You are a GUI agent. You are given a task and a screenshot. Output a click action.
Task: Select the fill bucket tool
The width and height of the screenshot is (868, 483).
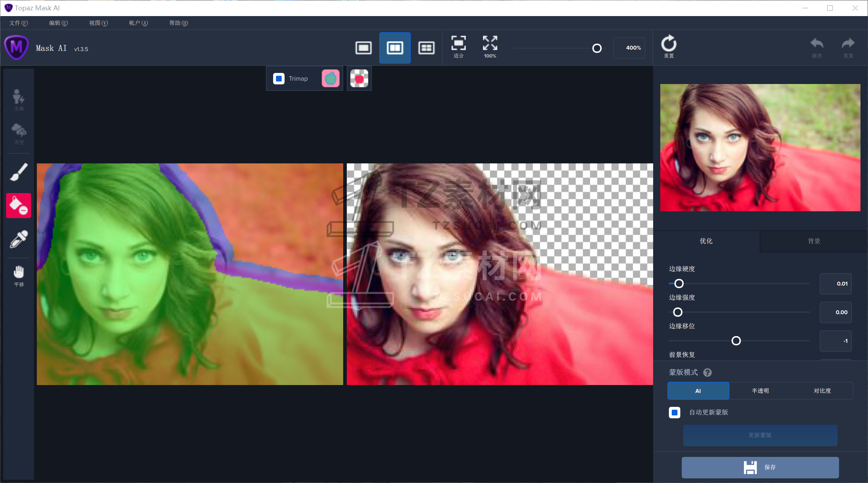19,206
